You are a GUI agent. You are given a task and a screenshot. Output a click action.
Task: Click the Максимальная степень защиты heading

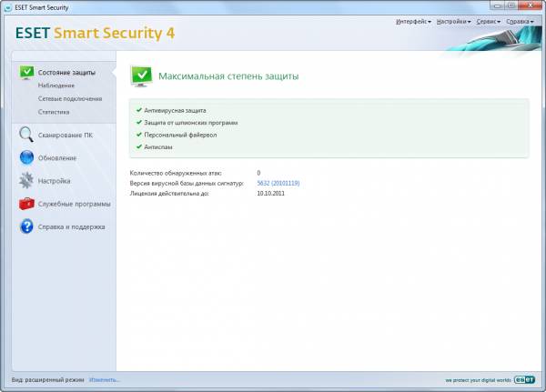[228, 76]
